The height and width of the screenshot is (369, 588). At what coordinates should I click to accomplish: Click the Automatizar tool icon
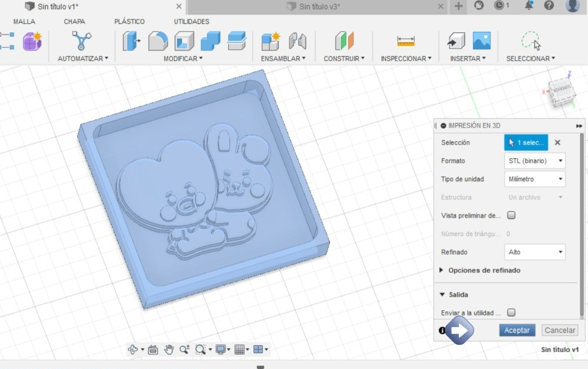point(82,41)
